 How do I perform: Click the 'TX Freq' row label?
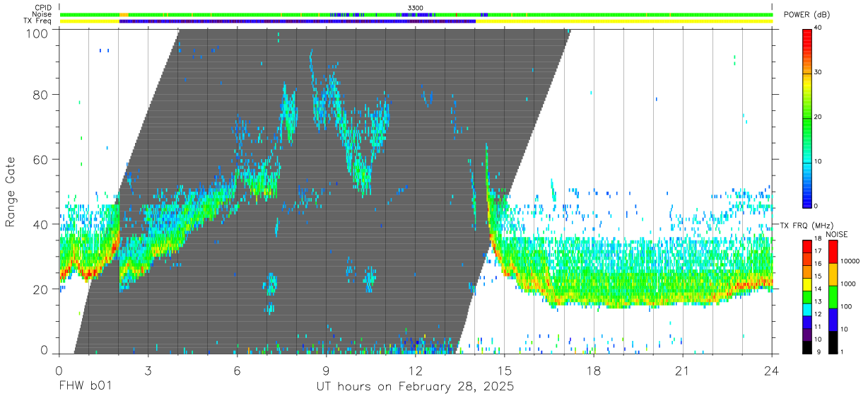(38, 21)
